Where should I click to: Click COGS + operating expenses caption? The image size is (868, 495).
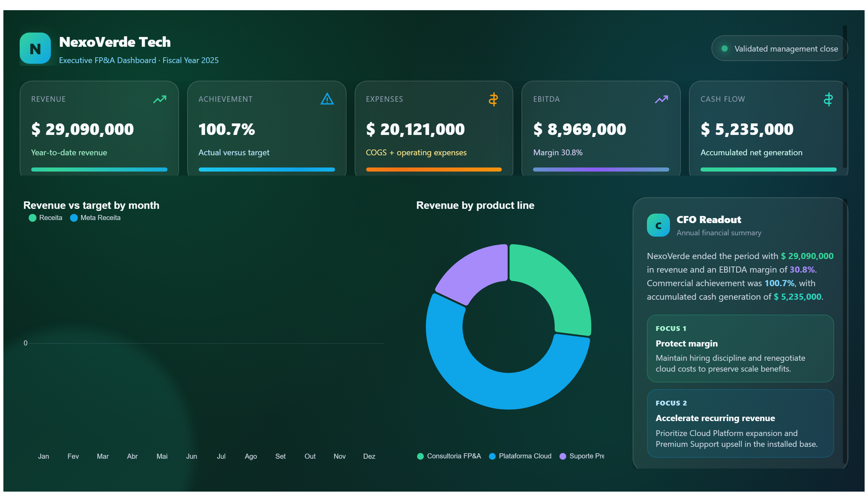point(416,153)
